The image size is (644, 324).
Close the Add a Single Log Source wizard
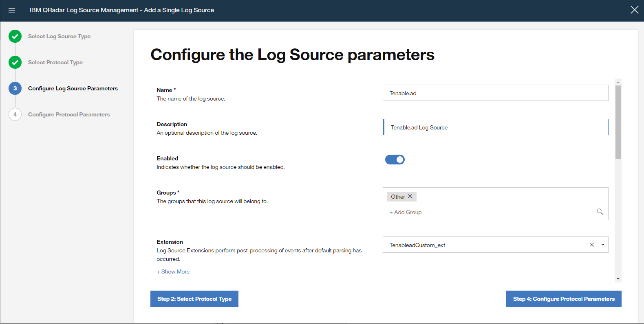pyautogui.click(x=634, y=10)
